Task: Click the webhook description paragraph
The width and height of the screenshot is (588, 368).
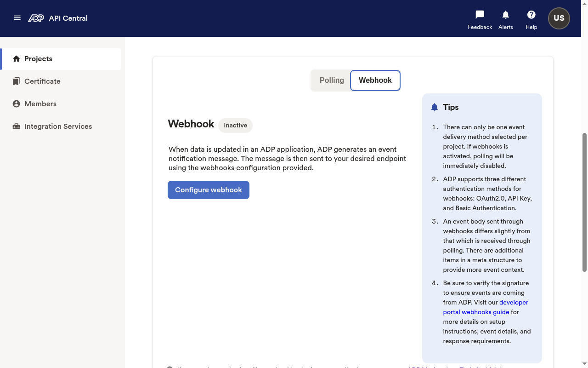Action: [287, 159]
